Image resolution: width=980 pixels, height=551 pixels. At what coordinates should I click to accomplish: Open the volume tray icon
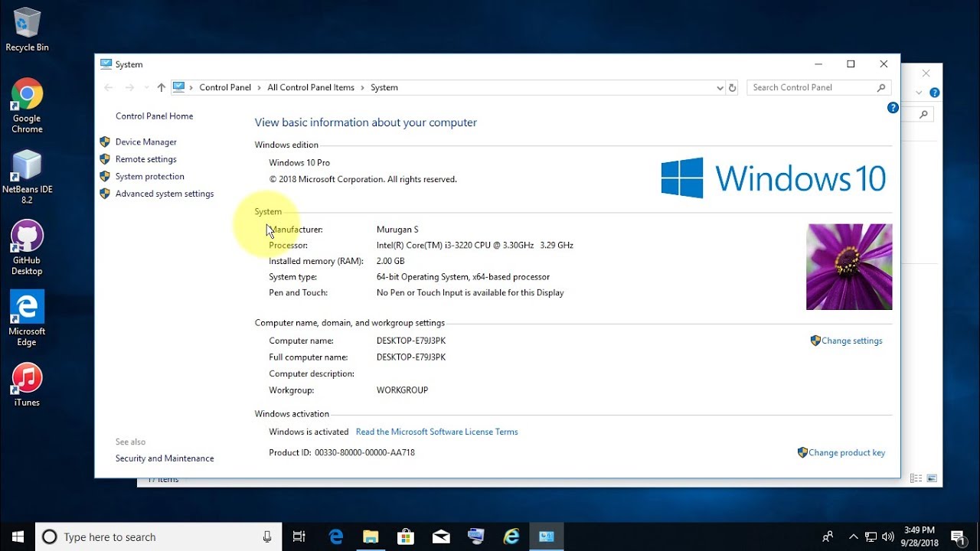(x=888, y=536)
